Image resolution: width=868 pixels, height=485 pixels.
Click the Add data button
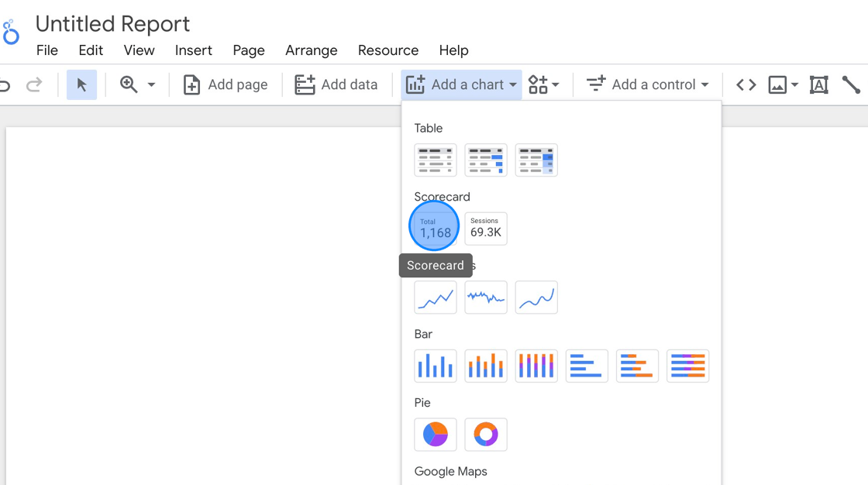point(336,84)
